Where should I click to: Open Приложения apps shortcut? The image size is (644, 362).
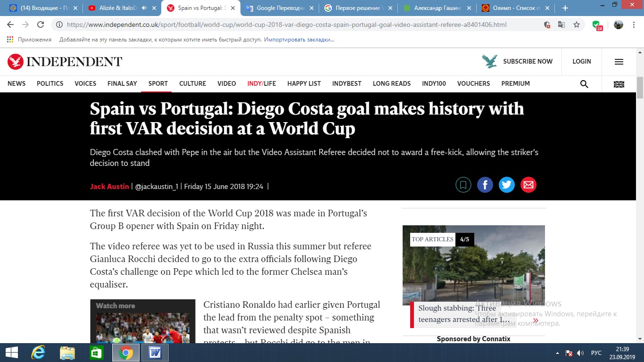pyautogui.click(x=30, y=40)
